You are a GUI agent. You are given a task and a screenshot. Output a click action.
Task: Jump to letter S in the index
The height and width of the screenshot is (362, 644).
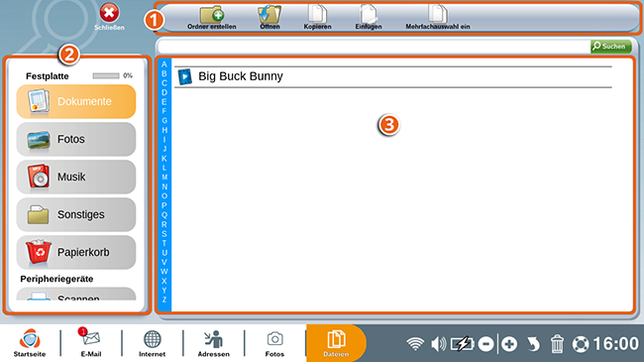click(164, 234)
